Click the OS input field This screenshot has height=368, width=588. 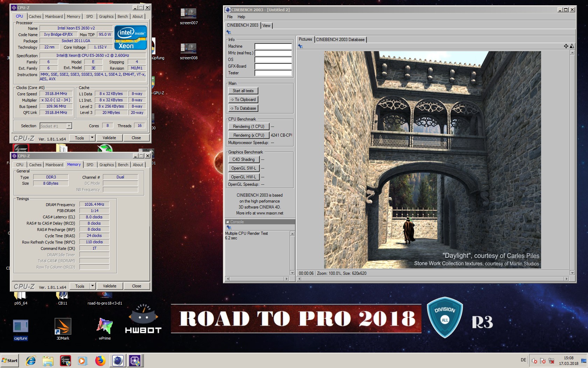[x=273, y=60]
